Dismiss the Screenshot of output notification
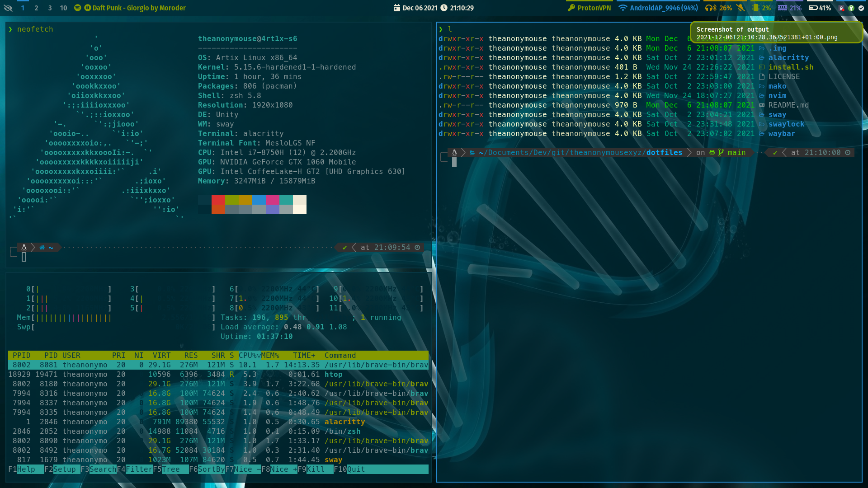This screenshot has height=488, width=868. [776, 33]
